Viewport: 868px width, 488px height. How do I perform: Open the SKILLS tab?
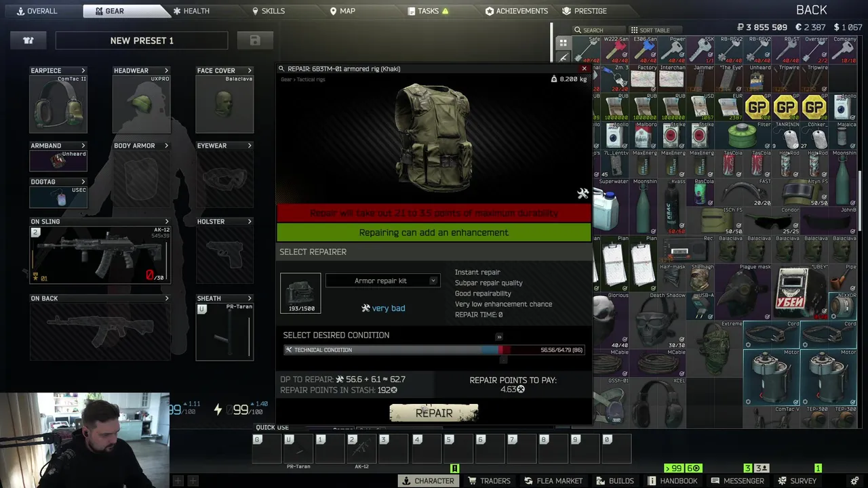coord(269,11)
